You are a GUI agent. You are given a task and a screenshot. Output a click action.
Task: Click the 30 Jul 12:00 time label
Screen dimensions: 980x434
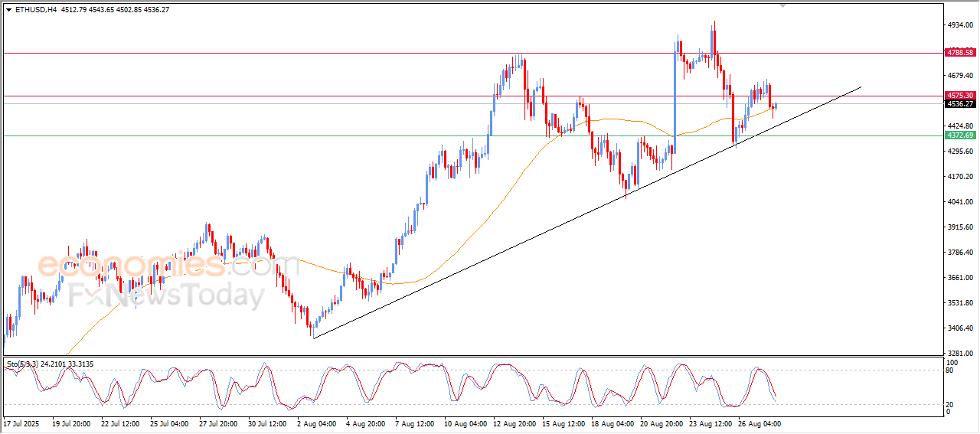(x=267, y=423)
